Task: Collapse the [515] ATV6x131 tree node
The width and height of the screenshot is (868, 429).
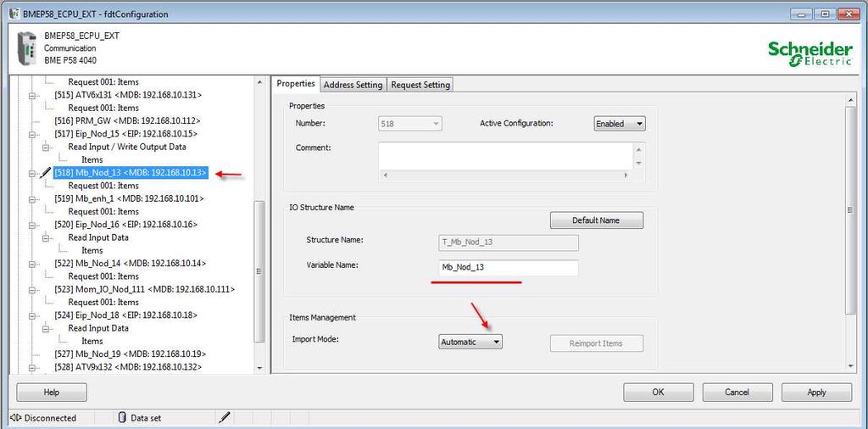Action: point(31,95)
